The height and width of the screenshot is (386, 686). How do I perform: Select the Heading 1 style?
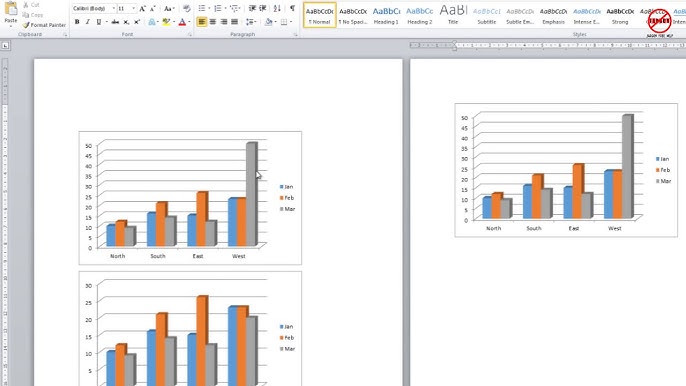pos(386,15)
